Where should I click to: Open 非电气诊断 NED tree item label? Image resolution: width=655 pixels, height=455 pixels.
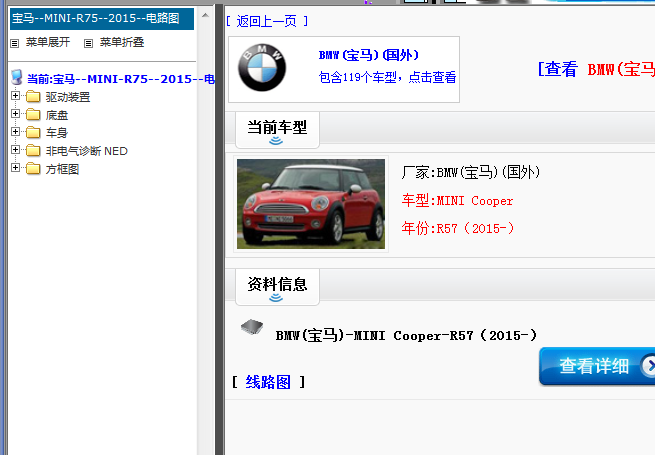point(86,151)
